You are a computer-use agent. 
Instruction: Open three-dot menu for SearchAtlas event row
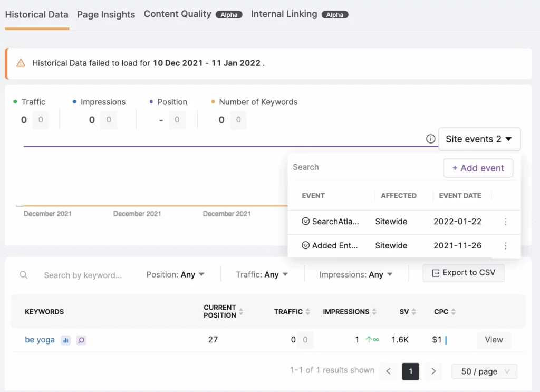pyautogui.click(x=506, y=222)
